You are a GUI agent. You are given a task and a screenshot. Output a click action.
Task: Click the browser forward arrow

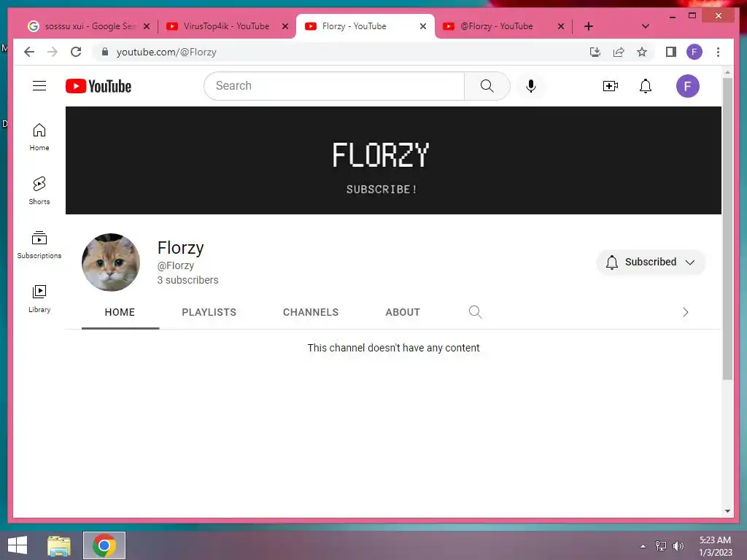coord(53,52)
